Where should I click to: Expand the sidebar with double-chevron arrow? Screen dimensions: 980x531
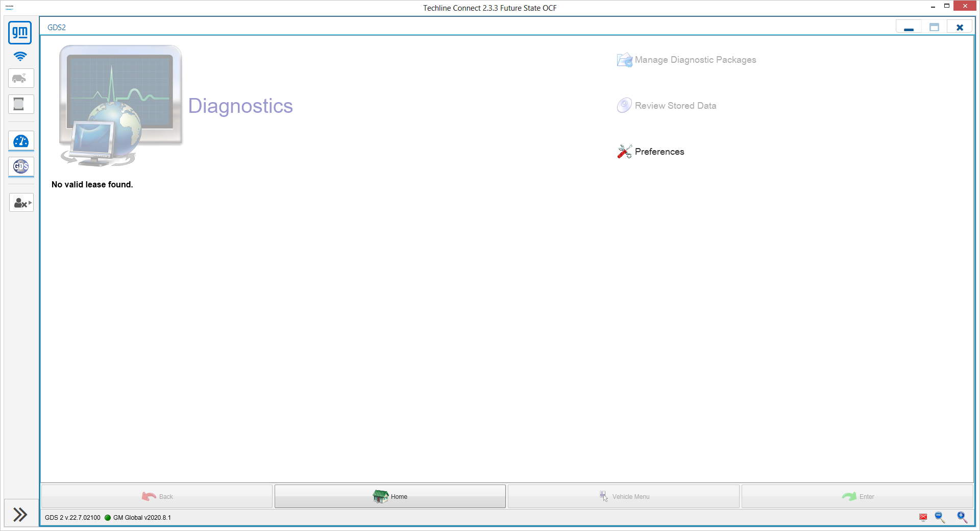[20, 514]
